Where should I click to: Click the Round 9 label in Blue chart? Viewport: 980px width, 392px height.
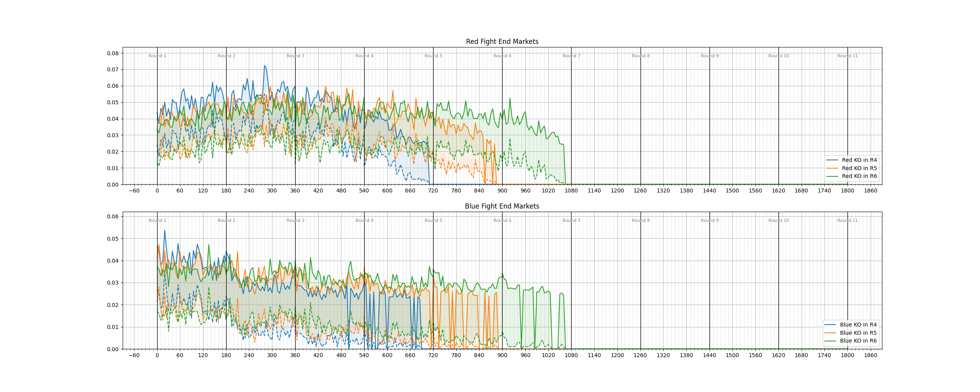[710, 221]
